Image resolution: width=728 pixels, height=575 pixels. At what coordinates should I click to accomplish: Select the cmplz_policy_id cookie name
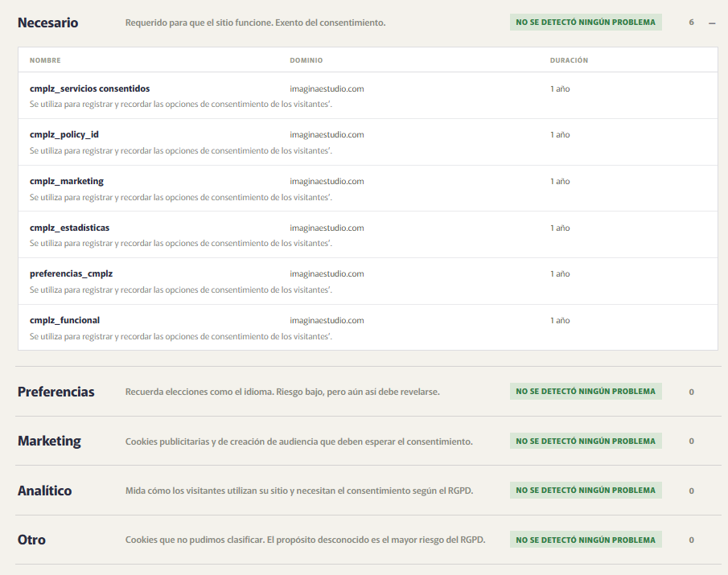pos(64,134)
